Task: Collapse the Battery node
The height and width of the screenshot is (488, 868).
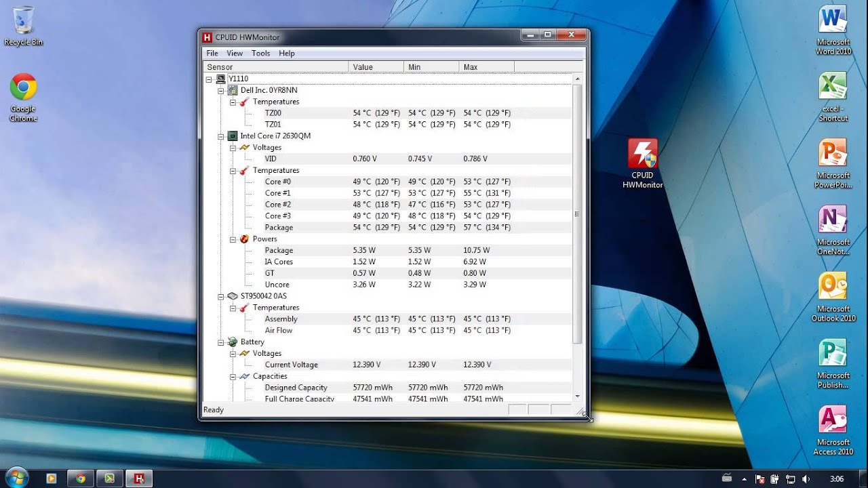Action: pyautogui.click(x=221, y=342)
